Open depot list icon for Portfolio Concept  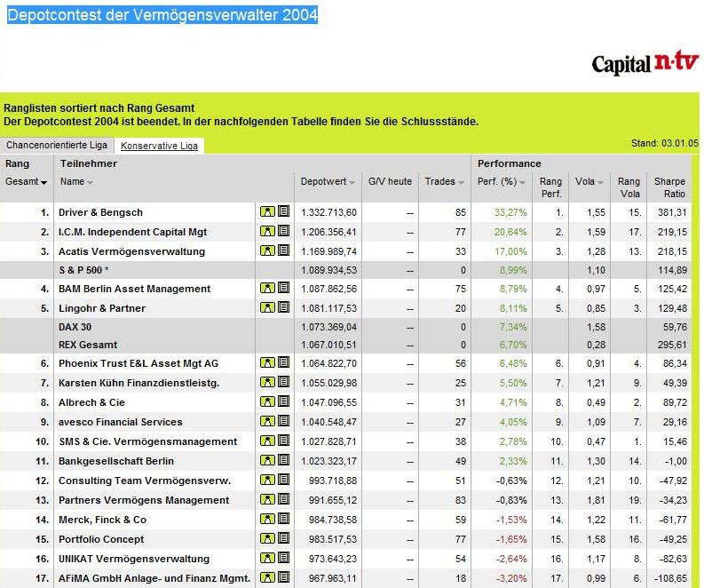tap(283, 538)
